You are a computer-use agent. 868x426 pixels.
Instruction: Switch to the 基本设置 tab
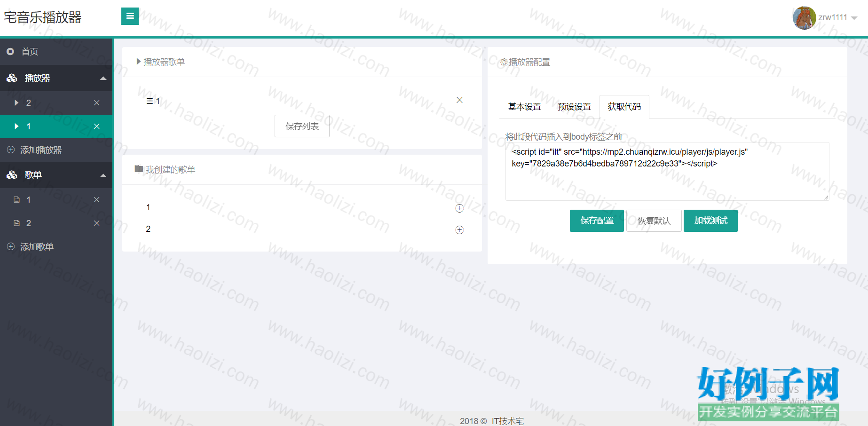pyautogui.click(x=524, y=107)
